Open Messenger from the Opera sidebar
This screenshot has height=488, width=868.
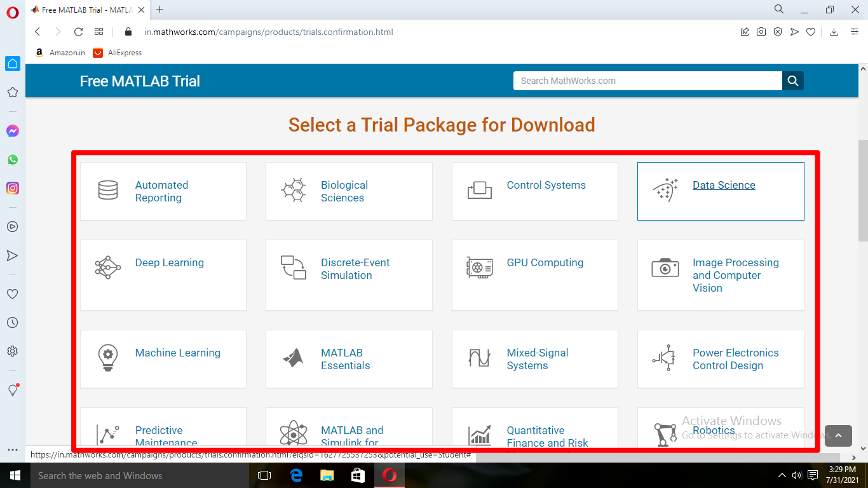tap(12, 131)
